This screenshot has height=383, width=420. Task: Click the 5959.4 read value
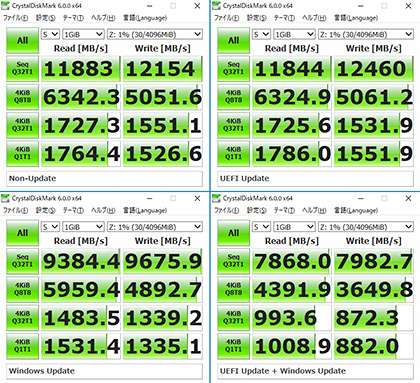(80, 289)
